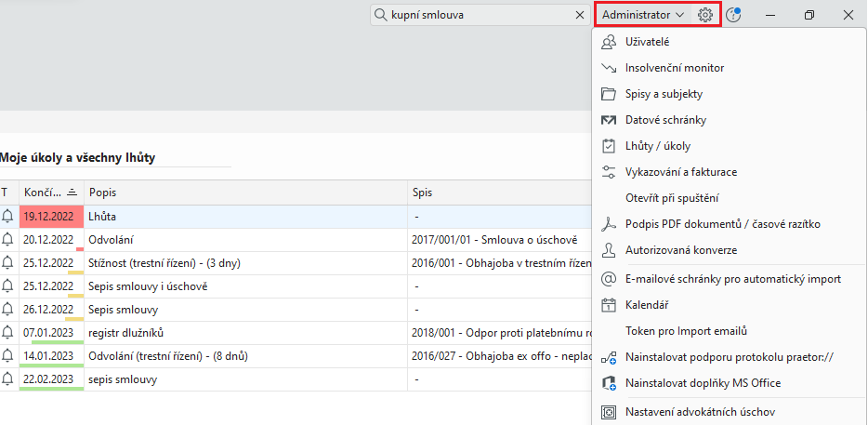The height and width of the screenshot is (425, 868).
Task: Choose Token pro Import emailů
Action: click(687, 331)
